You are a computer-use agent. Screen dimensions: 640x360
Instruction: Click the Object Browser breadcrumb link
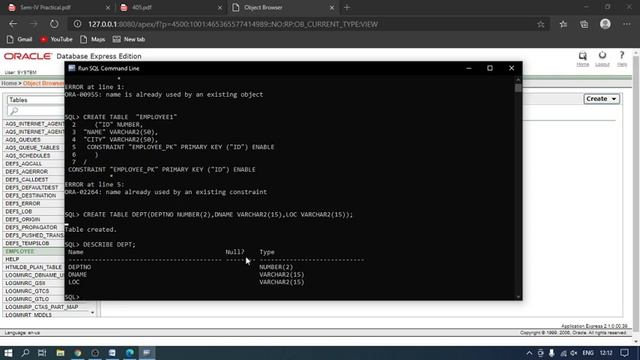44,83
